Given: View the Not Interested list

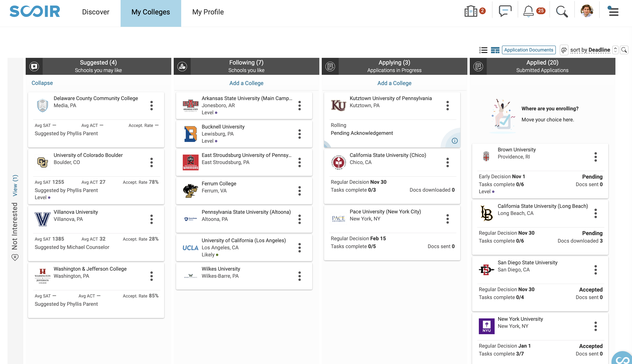Looking at the screenshot, I should (x=15, y=185).
